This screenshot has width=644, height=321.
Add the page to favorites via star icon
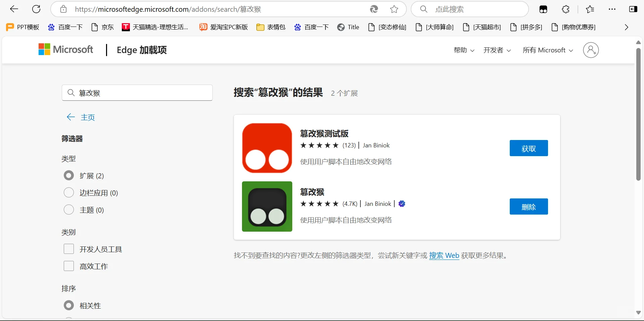point(394,9)
